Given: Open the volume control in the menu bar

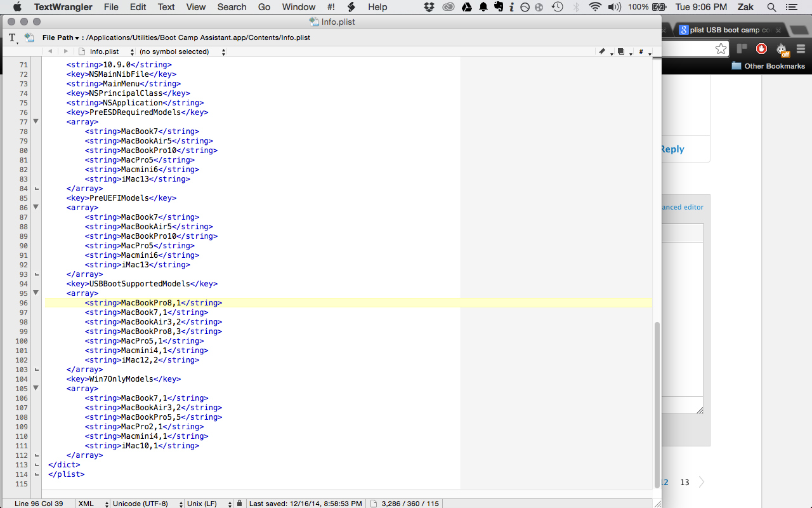Looking at the screenshot, I should (x=614, y=7).
